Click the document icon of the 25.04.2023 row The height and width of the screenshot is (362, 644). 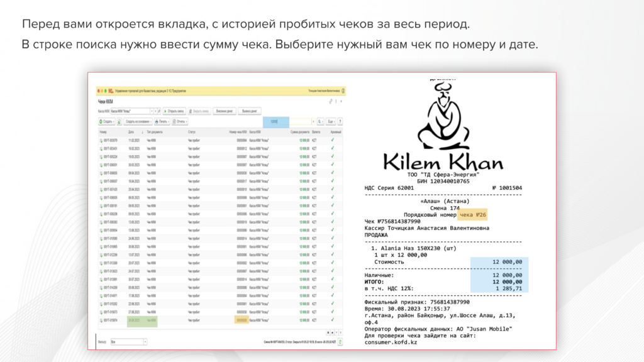click(101, 190)
